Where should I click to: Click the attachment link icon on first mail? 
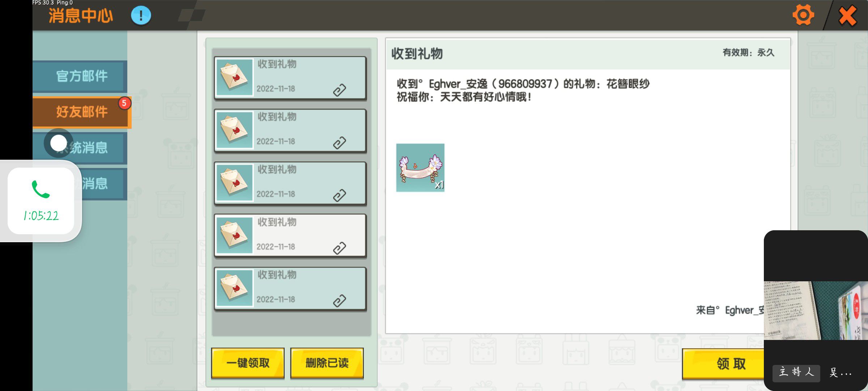tap(339, 90)
